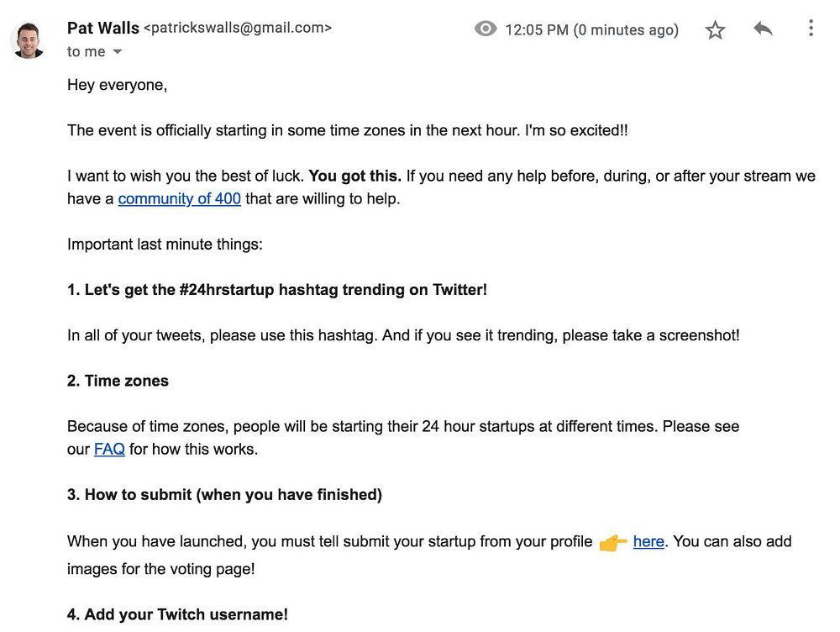Click the sender name Pat Walls
The height and width of the screenshot is (632, 840).
click(102, 28)
